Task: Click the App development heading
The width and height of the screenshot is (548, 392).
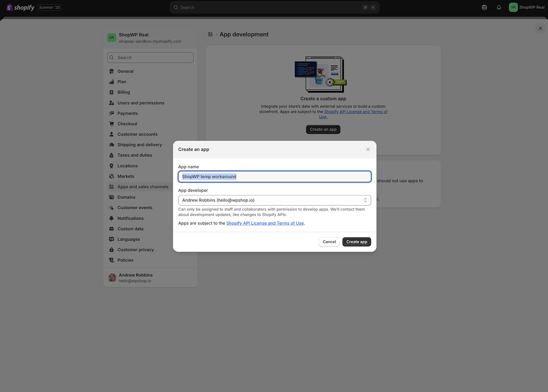Action: point(244,34)
